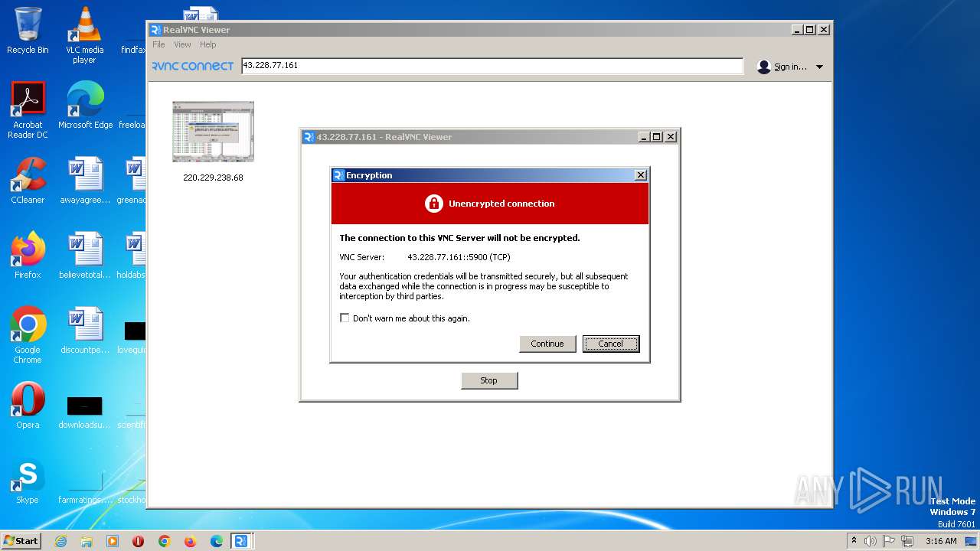This screenshot has height=551, width=980.
Task: Open Windows Explorer from taskbar
Action: [x=87, y=541]
